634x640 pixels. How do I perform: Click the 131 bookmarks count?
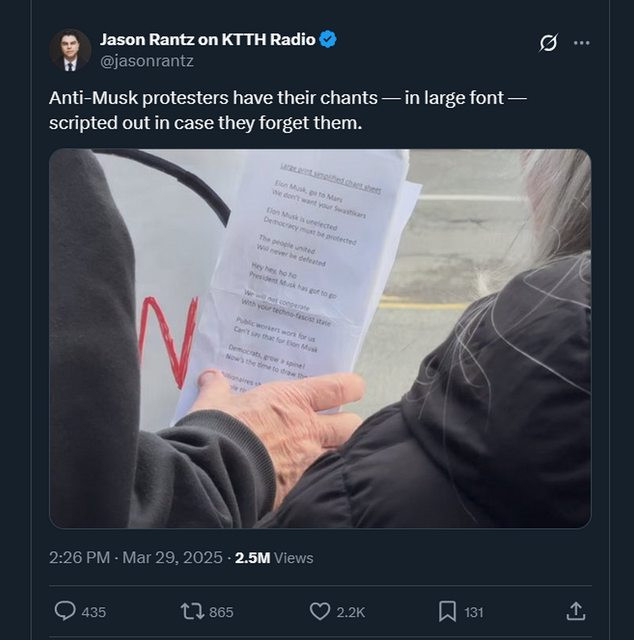tap(474, 612)
